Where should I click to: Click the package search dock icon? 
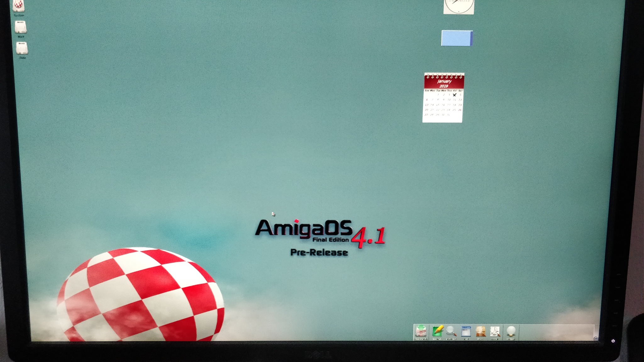pyautogui.click(x=480, y=331)
